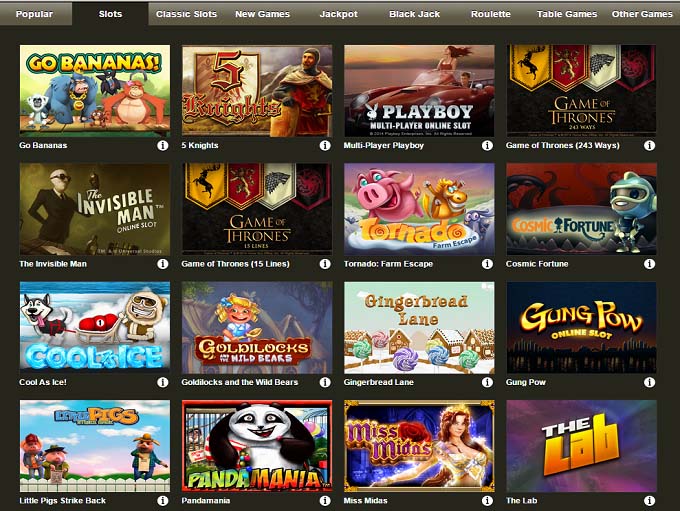Launch the Cool As Ice game thumbnail
This screenshot has width=680, height=511.
point(95,328)
